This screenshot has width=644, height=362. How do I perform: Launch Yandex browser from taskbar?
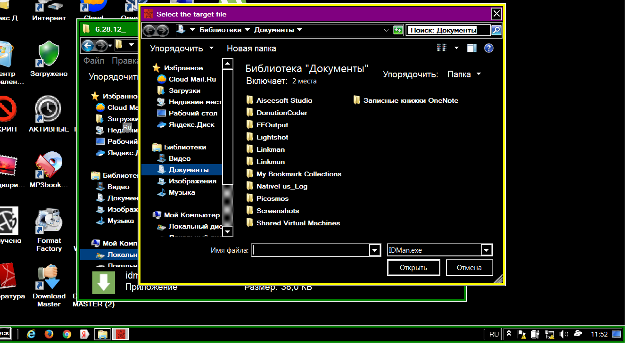pos(85,334)
